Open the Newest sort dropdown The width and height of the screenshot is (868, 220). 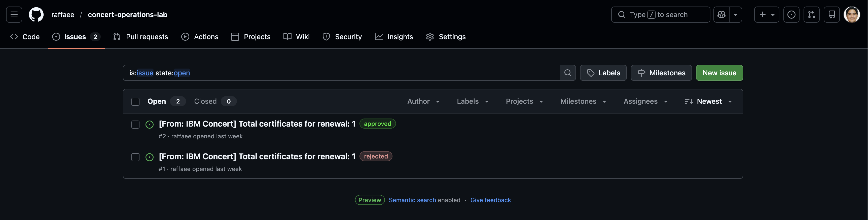708,101
